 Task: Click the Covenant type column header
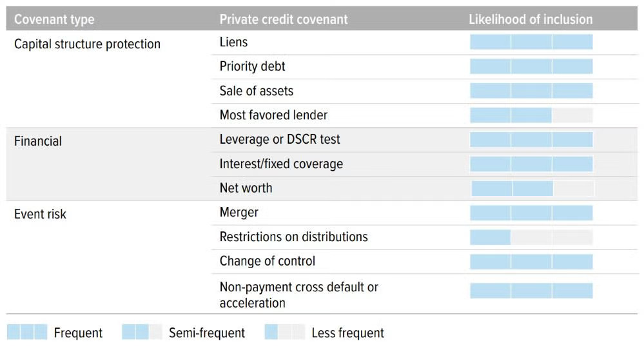tap(54, 19)
